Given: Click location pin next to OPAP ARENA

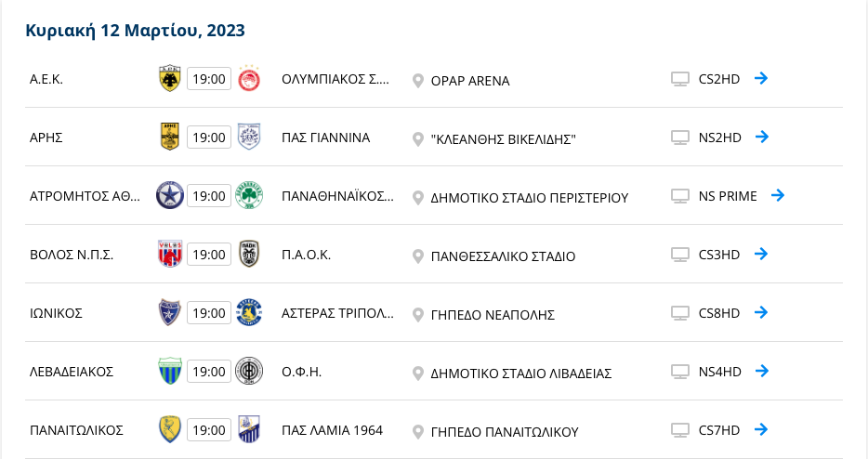Looking at the screenshot, I should point(418,81).
